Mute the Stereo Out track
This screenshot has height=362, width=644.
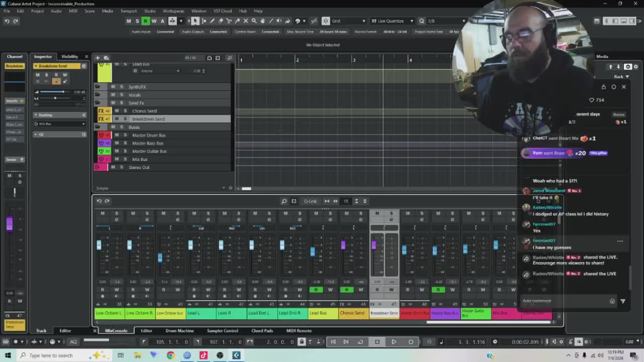coord(113,167)
